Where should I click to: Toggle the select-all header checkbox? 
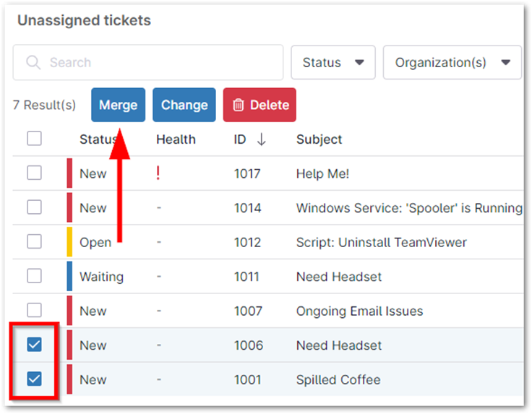[34, 139]
